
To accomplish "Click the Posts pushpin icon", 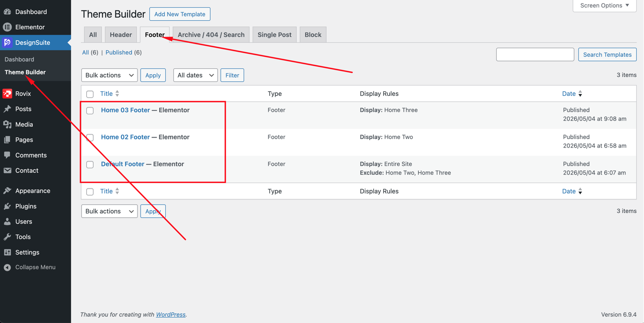I will (x=7, y=109).
